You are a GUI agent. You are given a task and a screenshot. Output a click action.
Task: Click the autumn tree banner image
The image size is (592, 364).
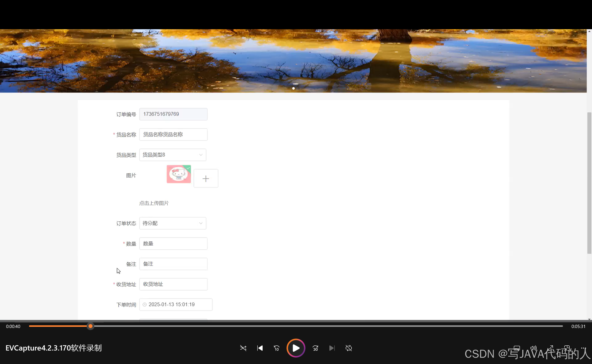click(293, 61)
